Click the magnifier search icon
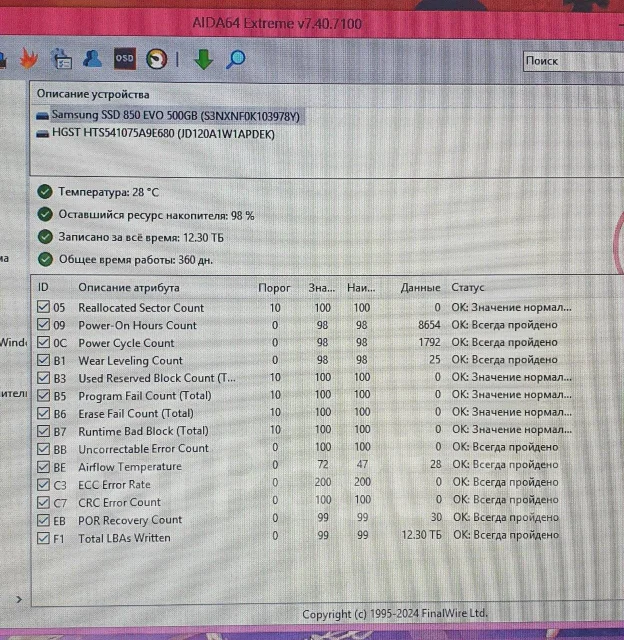 coord(235,60)
